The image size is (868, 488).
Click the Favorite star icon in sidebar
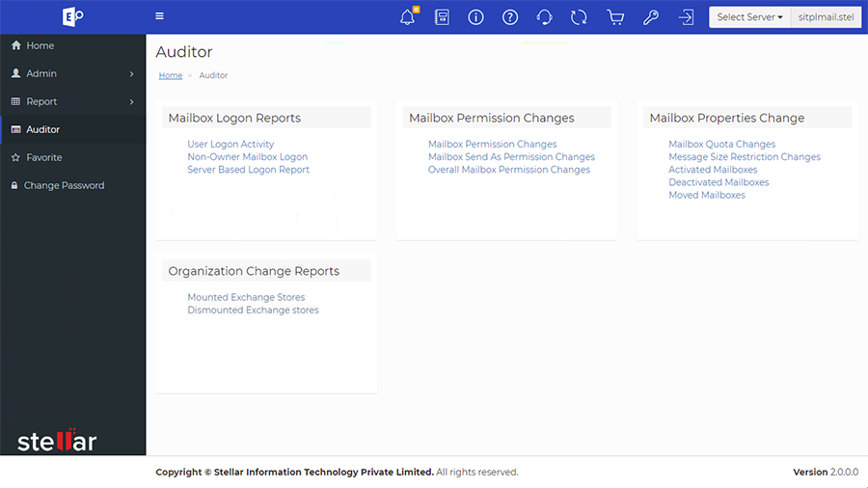(x=15, y=157)
